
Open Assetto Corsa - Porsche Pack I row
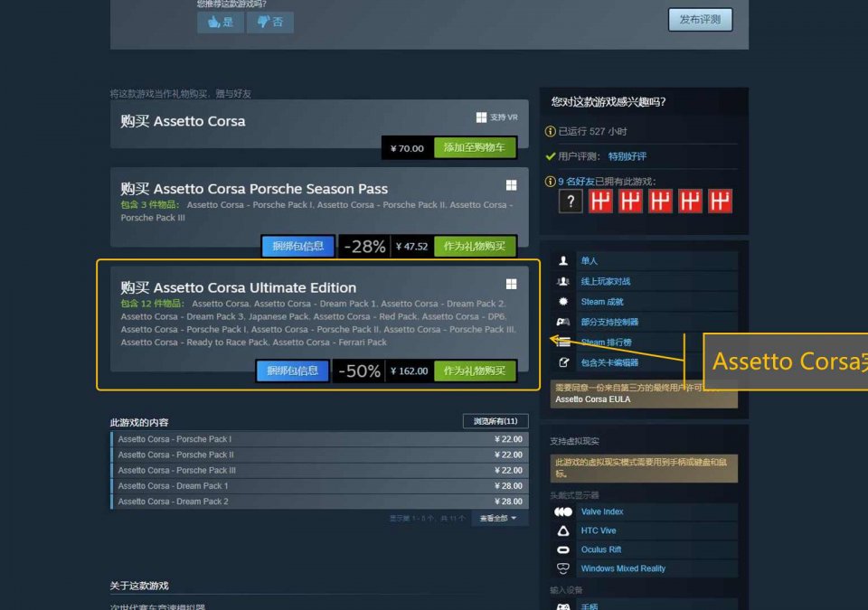319,439
